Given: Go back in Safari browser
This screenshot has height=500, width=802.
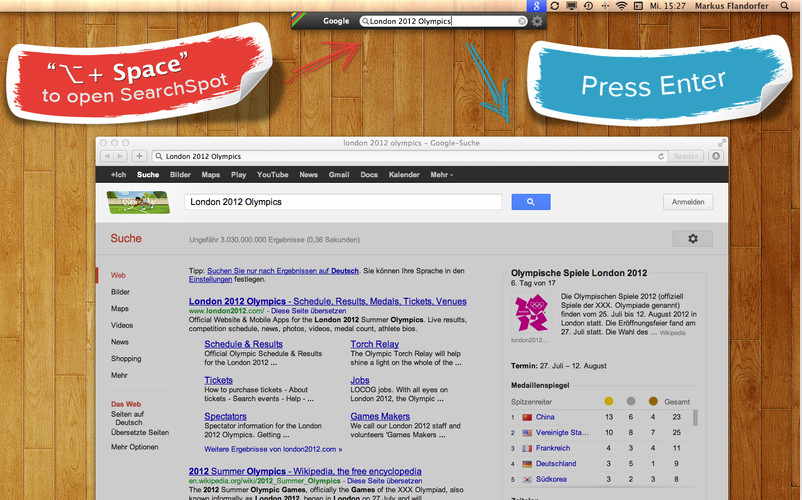Looking at the screenshot, I should click(107, 156).
